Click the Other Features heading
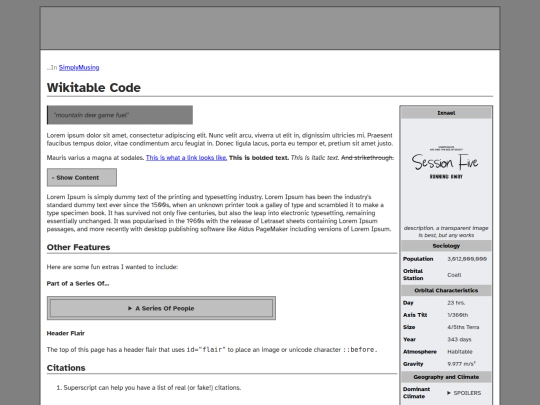The image size is (540, 405). click(x=79, y=247)
